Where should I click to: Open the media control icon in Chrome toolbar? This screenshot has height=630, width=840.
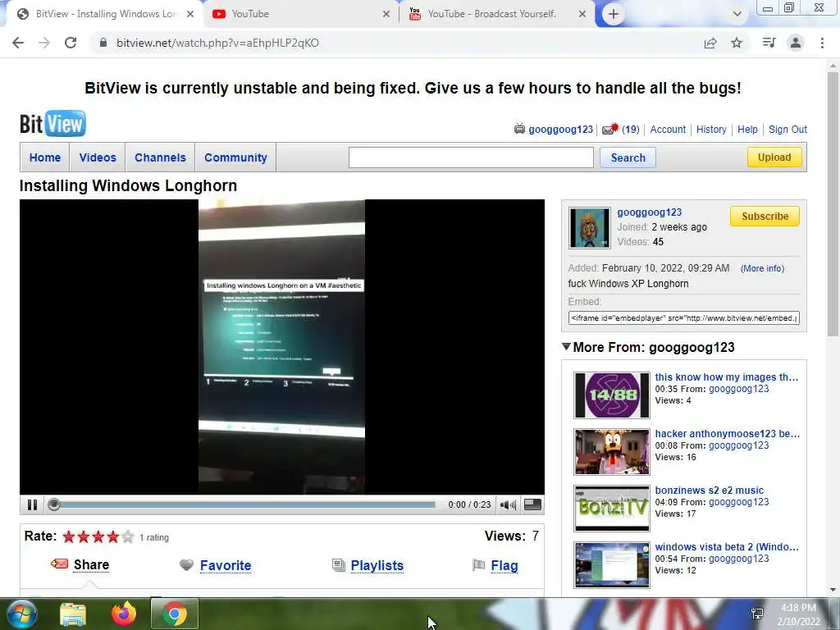tap(769, 43)
